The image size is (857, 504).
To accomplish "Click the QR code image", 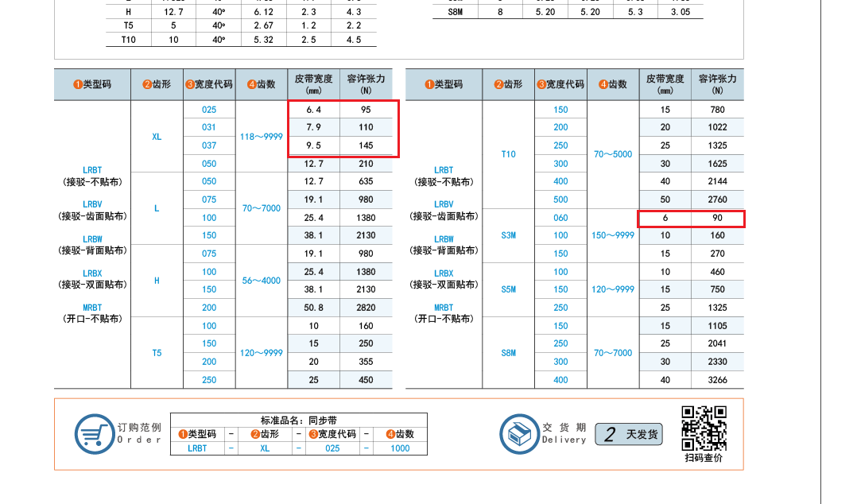I will coord(704,428).
